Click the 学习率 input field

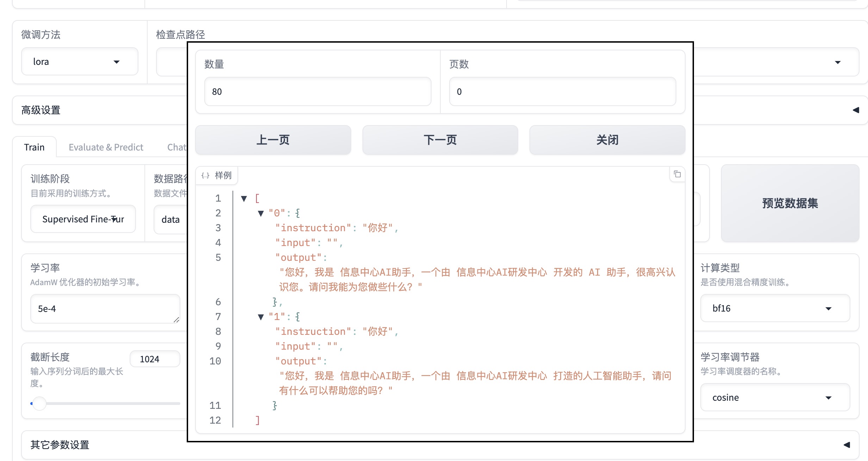[x=105, y=309]
